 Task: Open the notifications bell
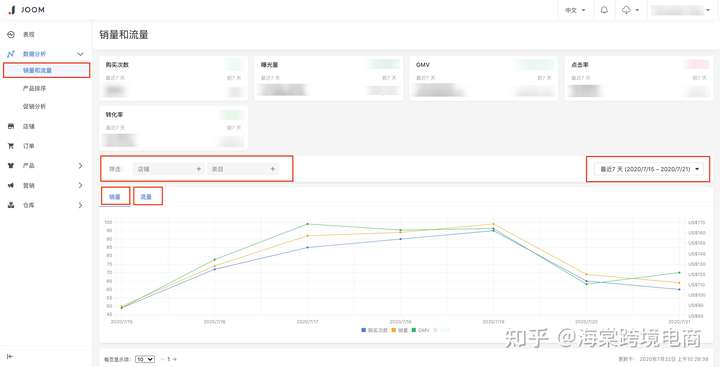tap(604, 10)
